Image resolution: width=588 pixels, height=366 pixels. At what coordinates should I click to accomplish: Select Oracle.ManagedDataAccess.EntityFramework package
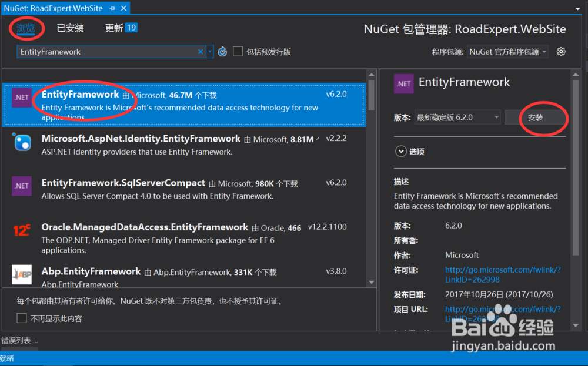[x=184, y=238]
